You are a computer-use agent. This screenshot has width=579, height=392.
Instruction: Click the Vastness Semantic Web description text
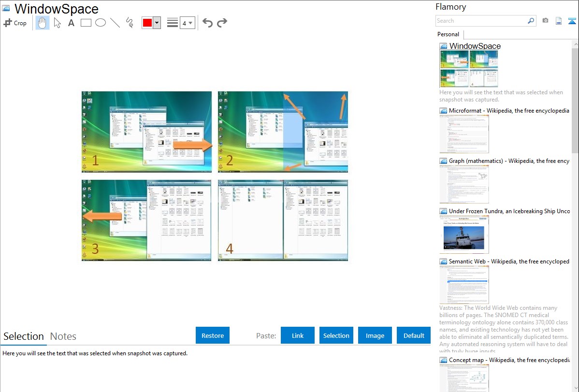pos(504,329)
